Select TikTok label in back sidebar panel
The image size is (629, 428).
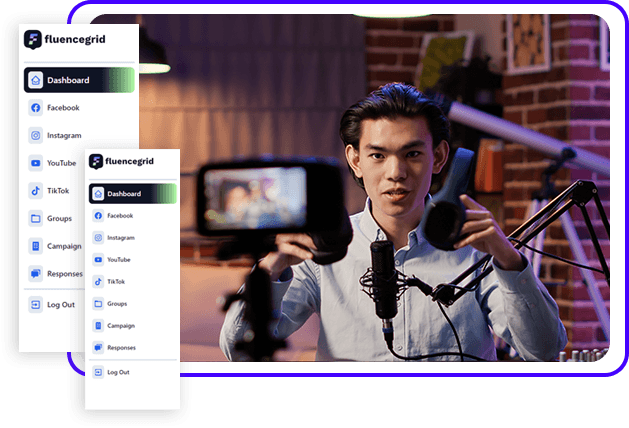click(58, 191)
